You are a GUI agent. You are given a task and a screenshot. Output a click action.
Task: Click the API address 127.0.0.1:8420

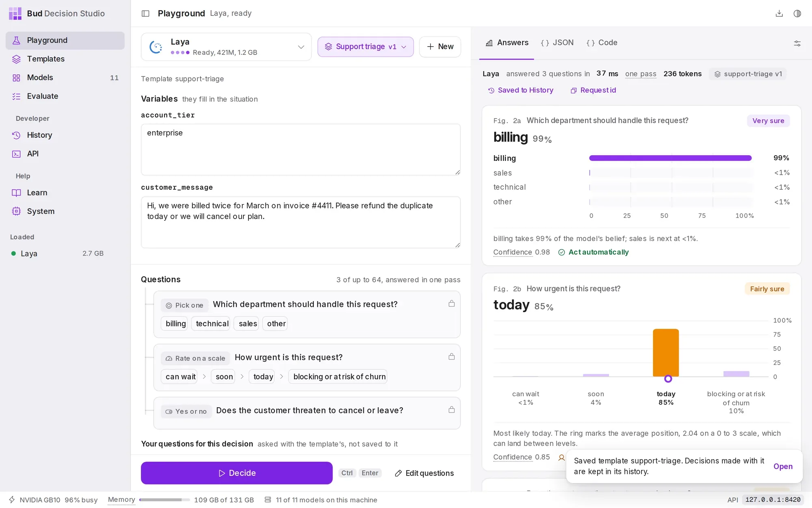pyautogui.click(x=773, y=500)
